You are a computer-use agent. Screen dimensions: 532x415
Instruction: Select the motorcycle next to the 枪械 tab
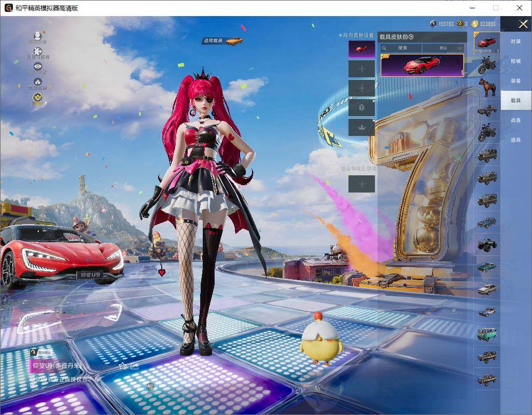(487, 65)
